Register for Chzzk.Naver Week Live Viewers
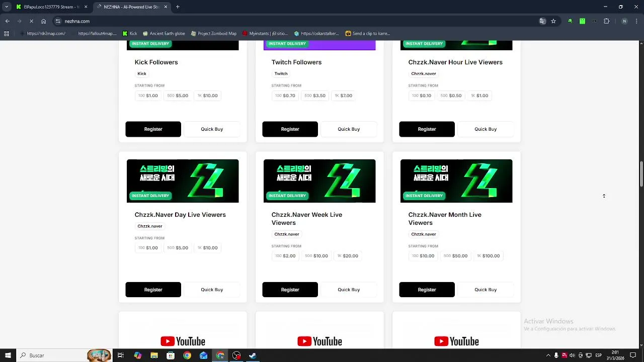 (x=290, y=290)
